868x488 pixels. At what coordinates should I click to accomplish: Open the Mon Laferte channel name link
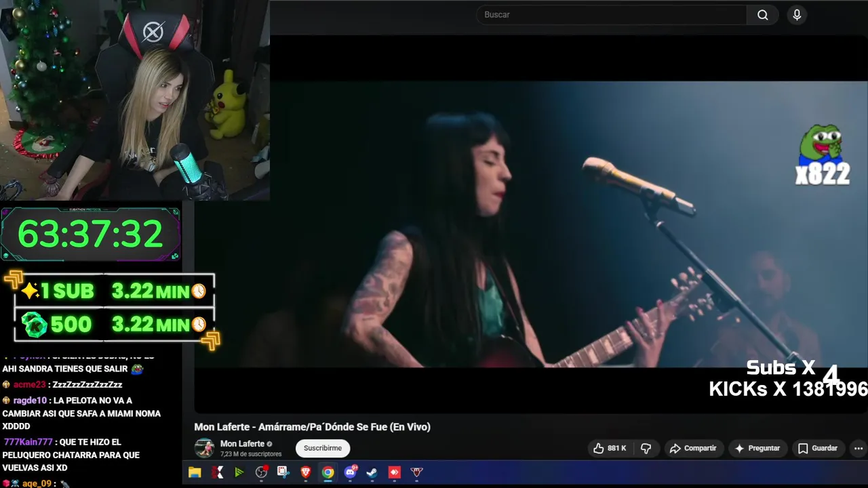pos(242,444)
